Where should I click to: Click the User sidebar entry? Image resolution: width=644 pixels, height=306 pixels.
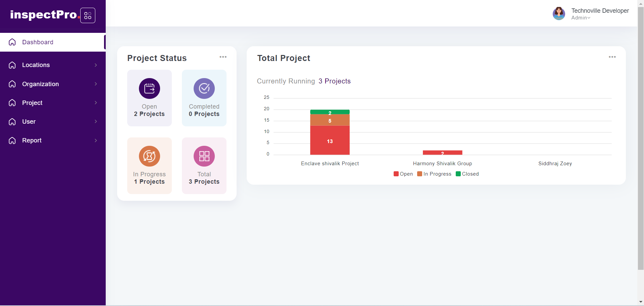[x=29, y=122]
